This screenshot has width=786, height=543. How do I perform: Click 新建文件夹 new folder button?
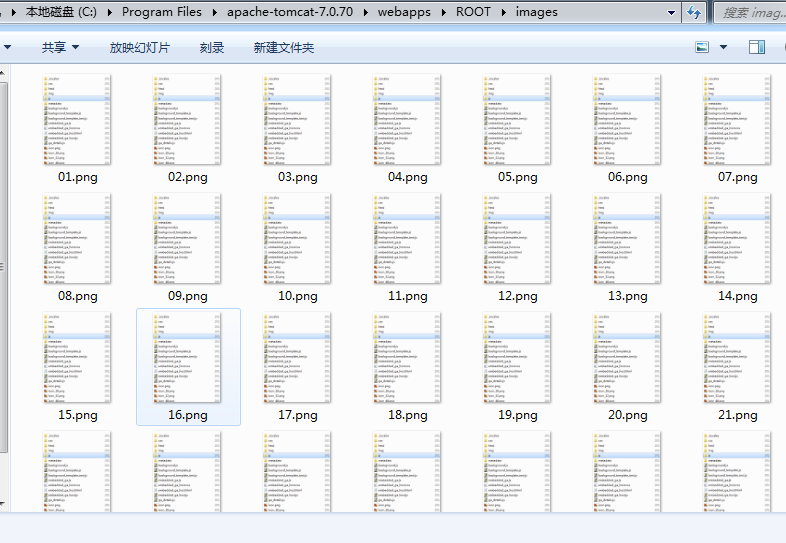284,48
